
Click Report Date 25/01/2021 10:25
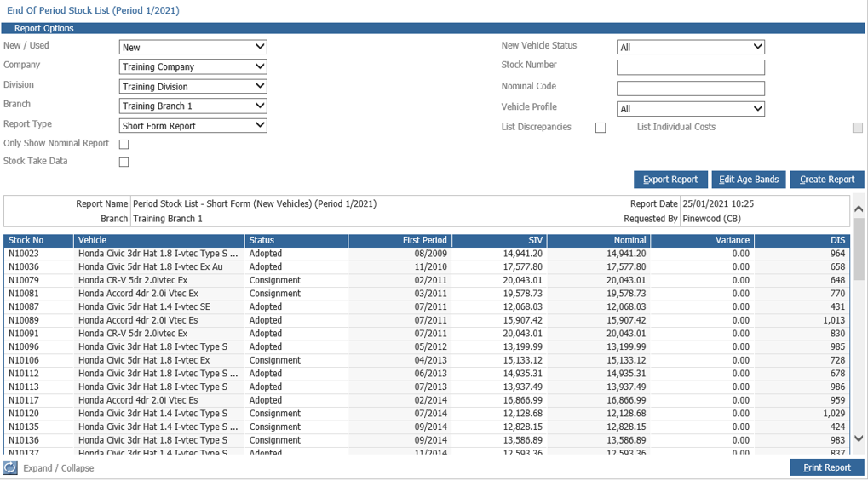[x=718, y=203]
